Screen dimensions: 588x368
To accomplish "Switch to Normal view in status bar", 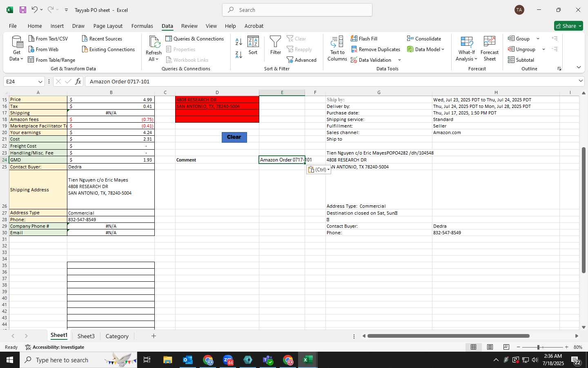I will (474, 347).
